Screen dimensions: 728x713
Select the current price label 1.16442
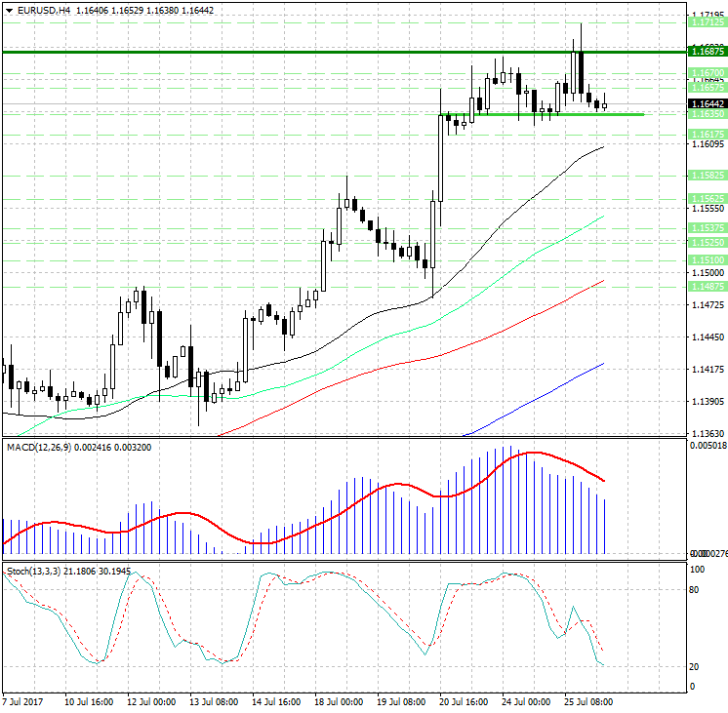point(708,104)
